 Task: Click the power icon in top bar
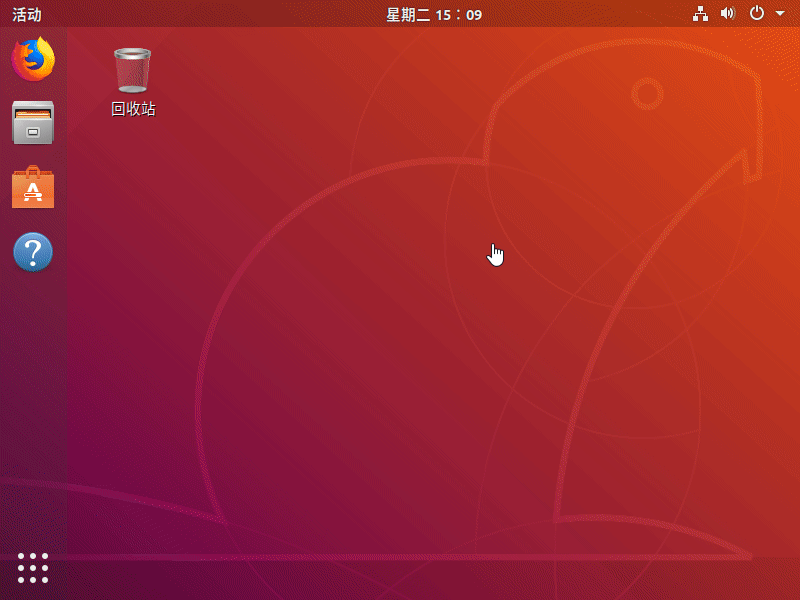757,13
